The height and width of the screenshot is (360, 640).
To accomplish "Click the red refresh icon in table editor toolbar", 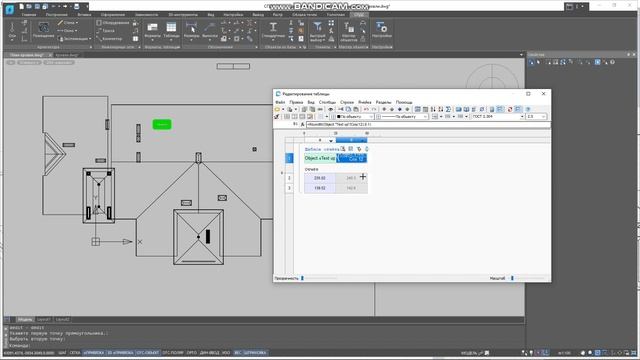I will pos(510,109).
